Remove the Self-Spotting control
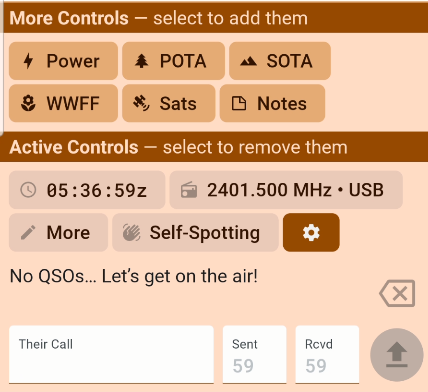The width and height of the screenshot is (428, 392). click(195, 232)
